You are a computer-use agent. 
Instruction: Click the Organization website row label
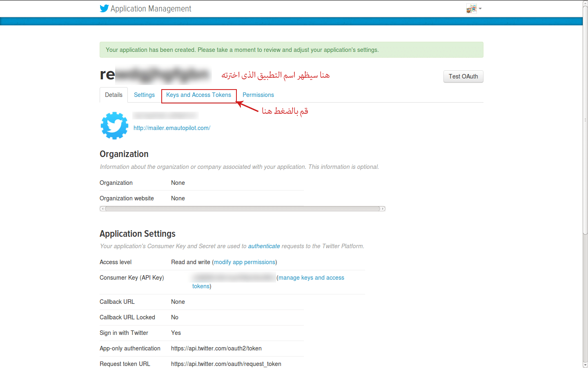(127, 198)
